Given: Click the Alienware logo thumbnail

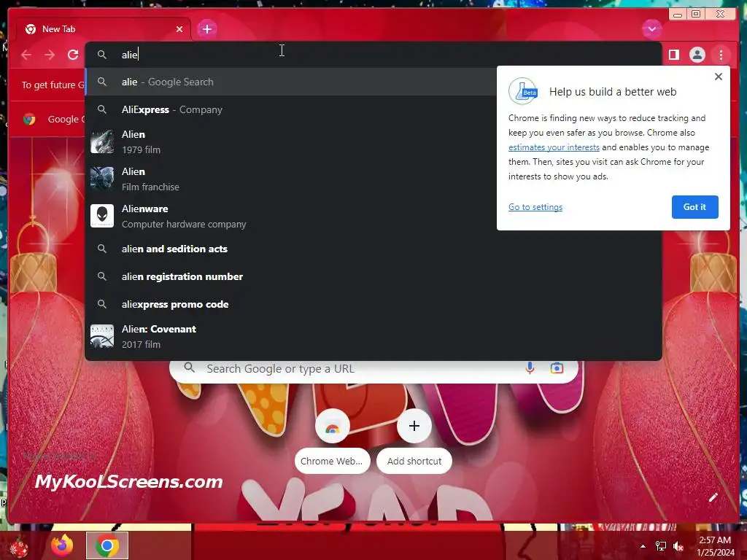Looking at the screenshot, I should pyautogui.click(x=102, y=216).
